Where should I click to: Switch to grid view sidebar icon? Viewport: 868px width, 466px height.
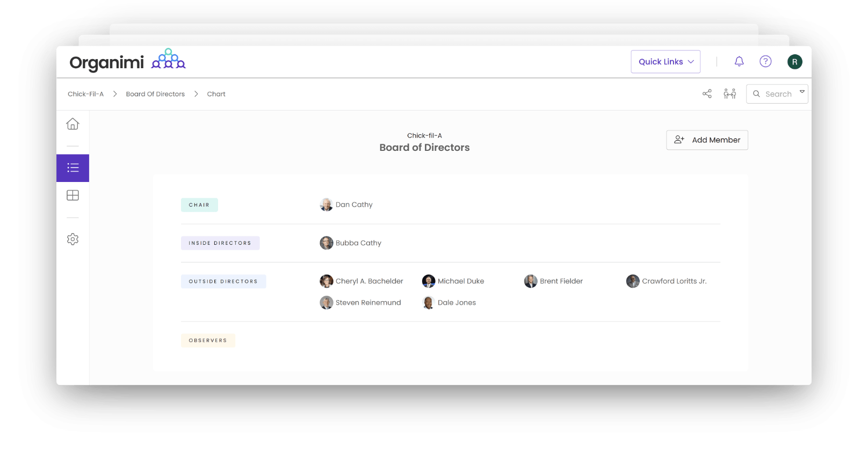(73, 195)
